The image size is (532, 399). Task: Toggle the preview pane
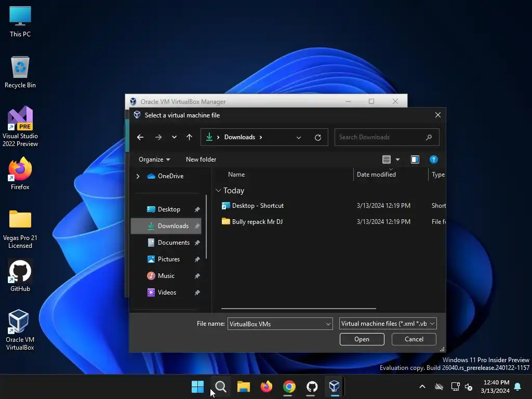(415, 159)
